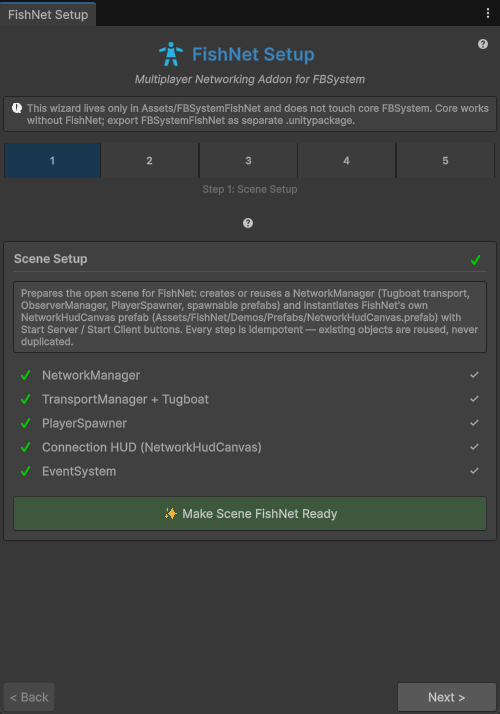This screenshot has width=500, height=714.
Task: Click the FishNet Setup title text
Action: [x=253, y=54]
